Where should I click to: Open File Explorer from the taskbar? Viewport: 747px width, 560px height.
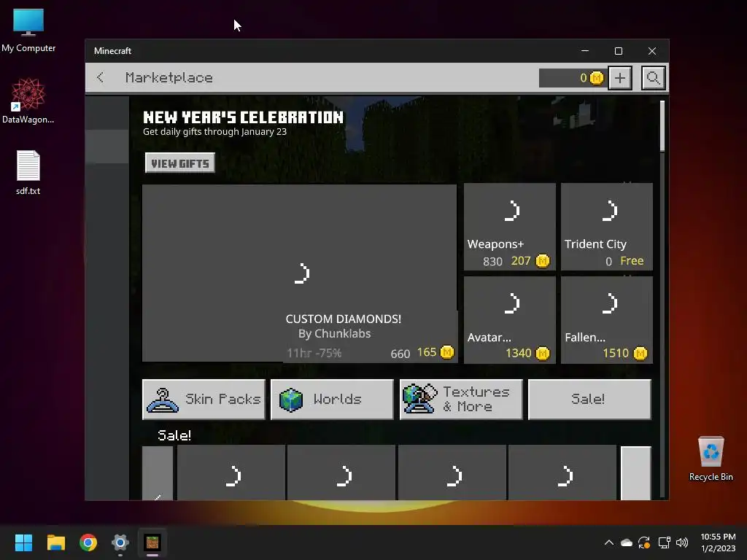tap(55, 542)
